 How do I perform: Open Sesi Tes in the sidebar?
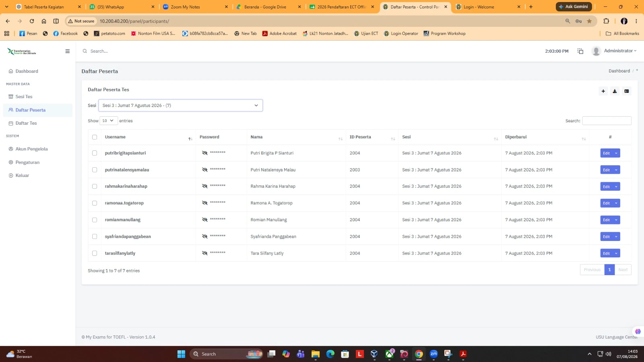point(23,97)
